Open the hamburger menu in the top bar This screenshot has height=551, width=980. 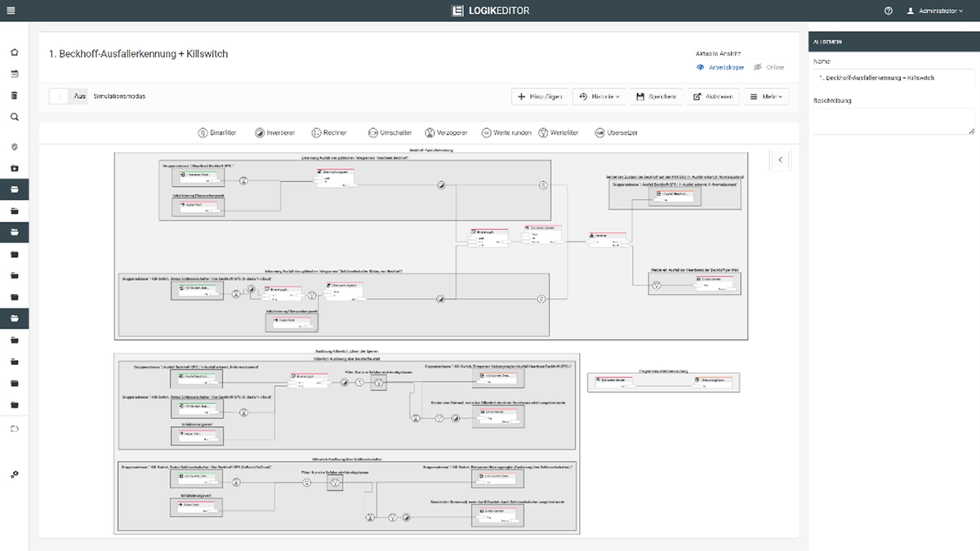tap(10, 11)
